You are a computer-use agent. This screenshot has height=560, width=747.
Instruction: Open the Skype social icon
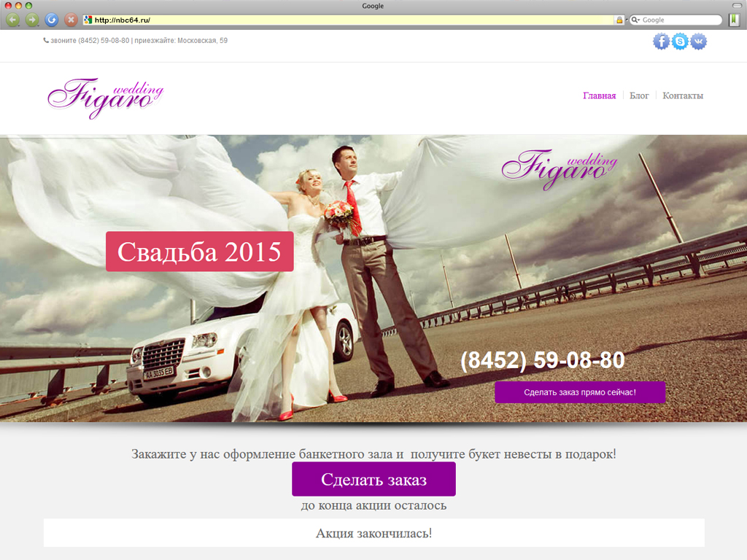(x=680, y=42)
